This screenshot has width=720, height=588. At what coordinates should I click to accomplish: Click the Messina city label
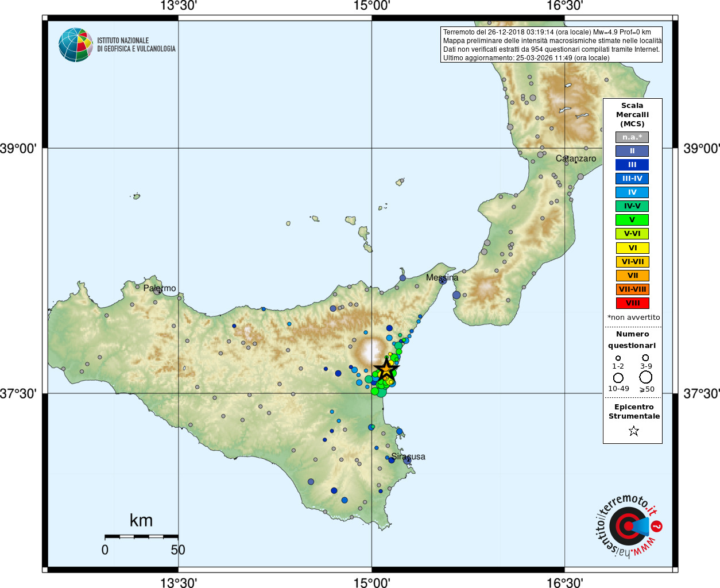click(x=442, y=278)
